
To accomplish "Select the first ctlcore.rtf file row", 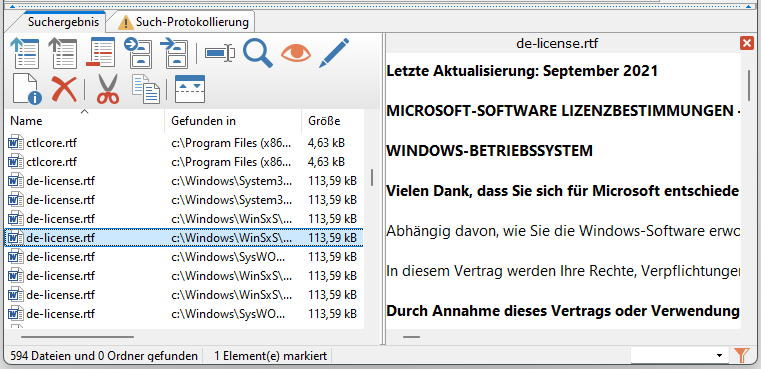I will click(x=184, y=143).
